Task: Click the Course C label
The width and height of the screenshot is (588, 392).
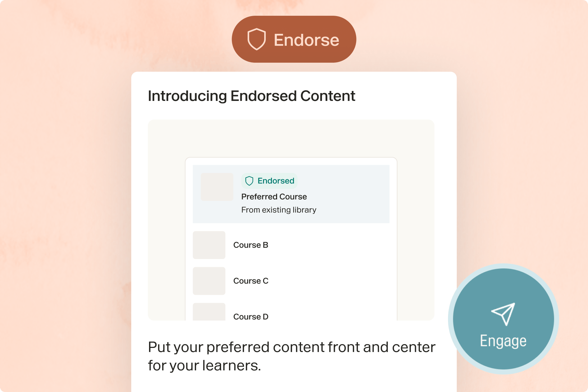Action: [251, 281]
